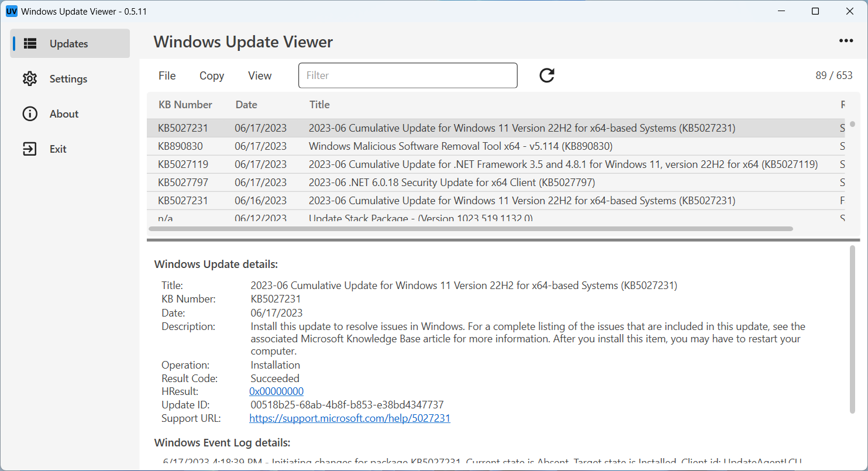Click the Exit door icon
This screenshot has width=868, height=471.
(x=30, y=149)
